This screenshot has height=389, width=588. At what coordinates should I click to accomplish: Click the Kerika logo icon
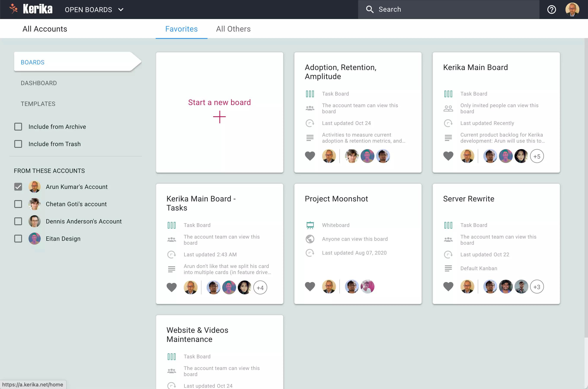(x=13, y=9)
